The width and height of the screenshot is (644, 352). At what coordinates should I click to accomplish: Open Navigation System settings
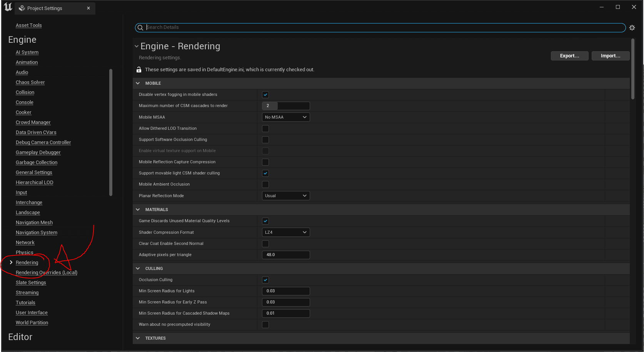(37, 233)
